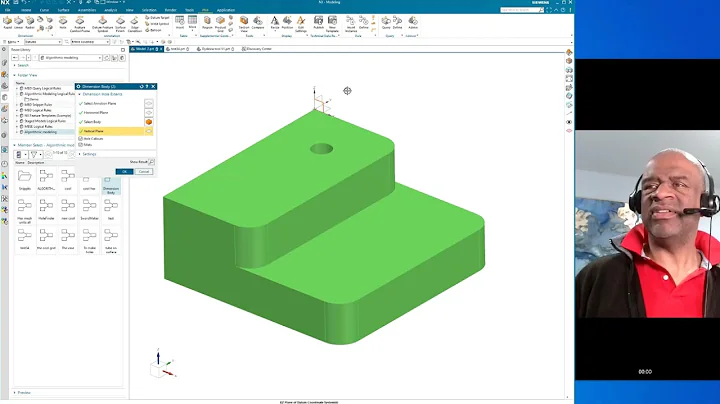Viewport: 720px width, 404px height.
Task: Click dialog help question mark
Action: click(147, 86)
